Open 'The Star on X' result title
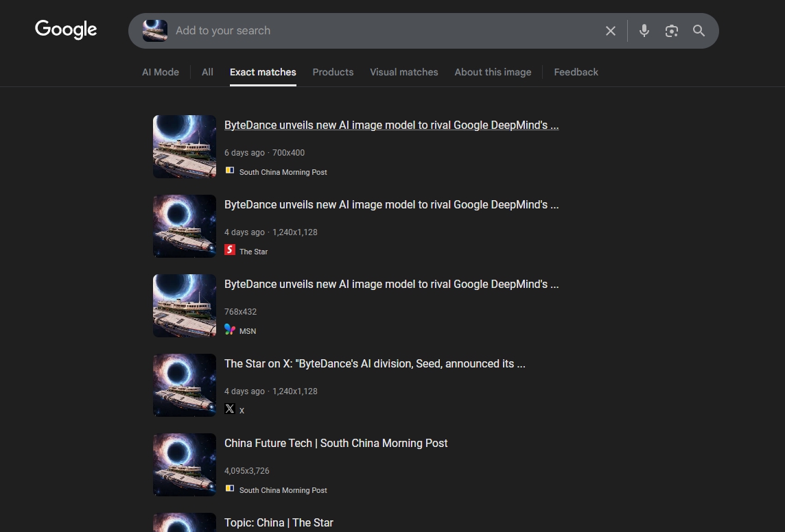The image size is (785, 532). tap(375, 363)
